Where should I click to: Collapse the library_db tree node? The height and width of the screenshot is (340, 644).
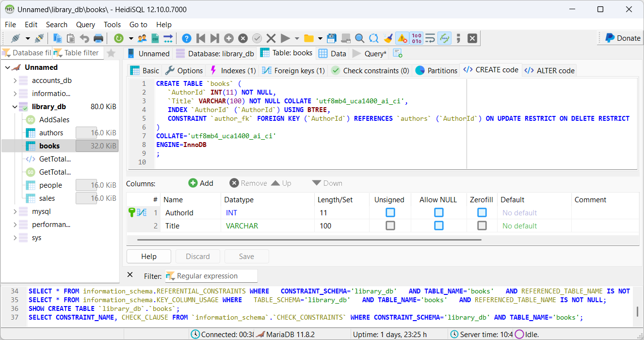point(15,107)
